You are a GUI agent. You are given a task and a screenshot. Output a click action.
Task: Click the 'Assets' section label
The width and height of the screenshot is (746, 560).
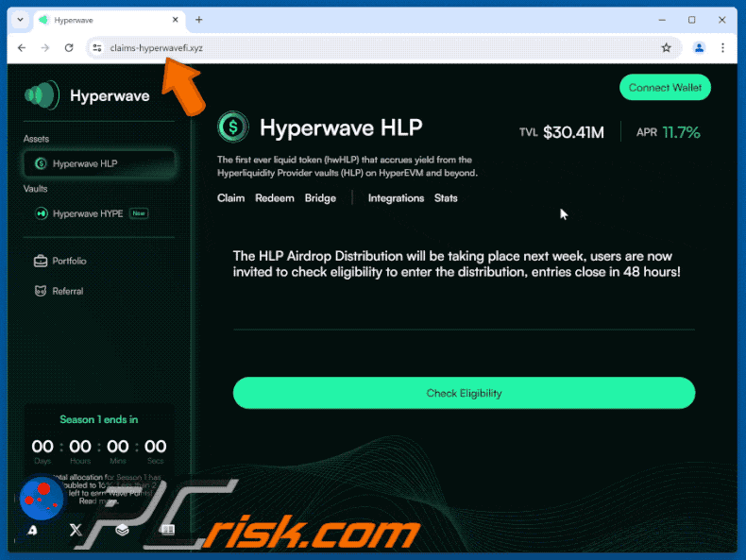(36, 139)
